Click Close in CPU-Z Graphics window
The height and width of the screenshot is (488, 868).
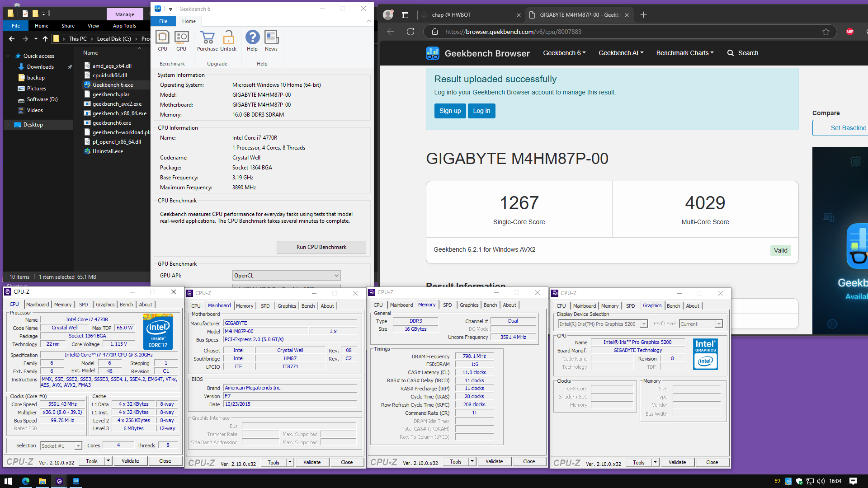click(x=712, y=462)
